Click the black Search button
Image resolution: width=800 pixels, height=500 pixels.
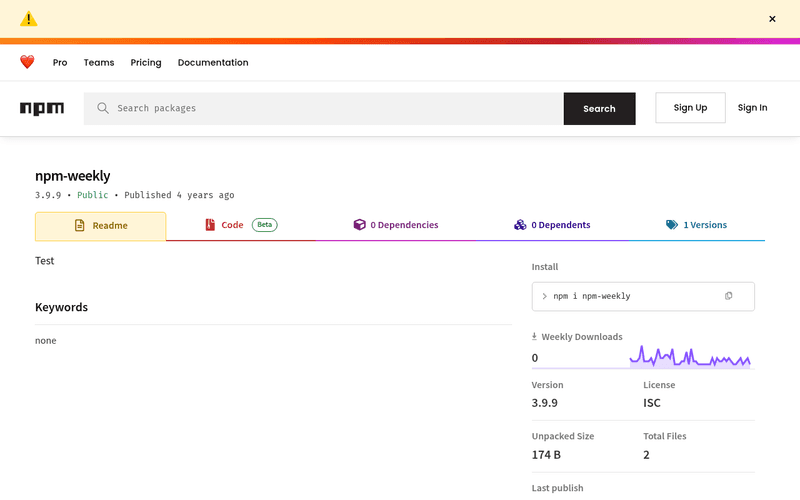(x=599, y=108)
